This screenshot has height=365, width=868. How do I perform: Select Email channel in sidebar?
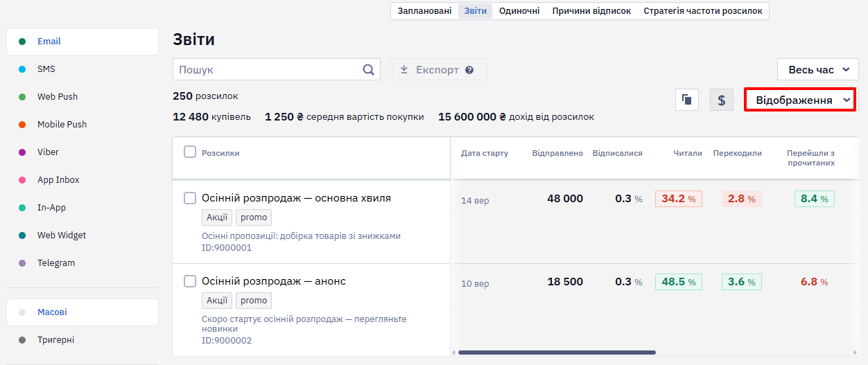pos(83,42)
